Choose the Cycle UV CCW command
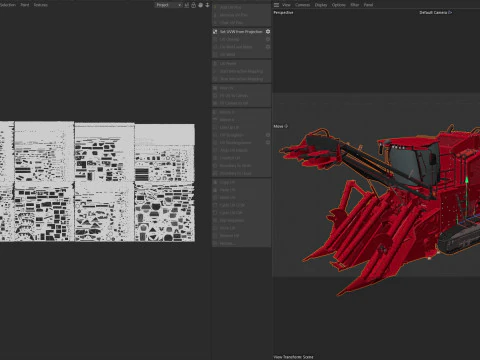Screen dimensions: 480x360 point(242,205)
